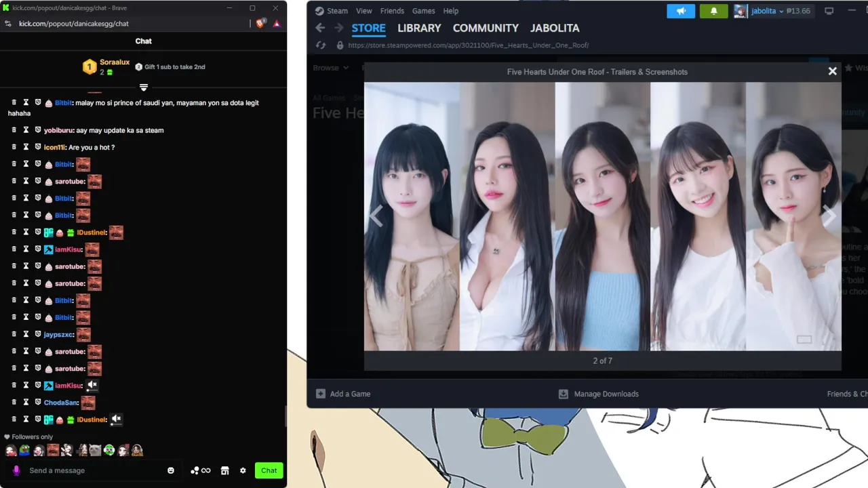Ban jaypszxc with the shield icon

pyautogui.click(x=38, y=334)
